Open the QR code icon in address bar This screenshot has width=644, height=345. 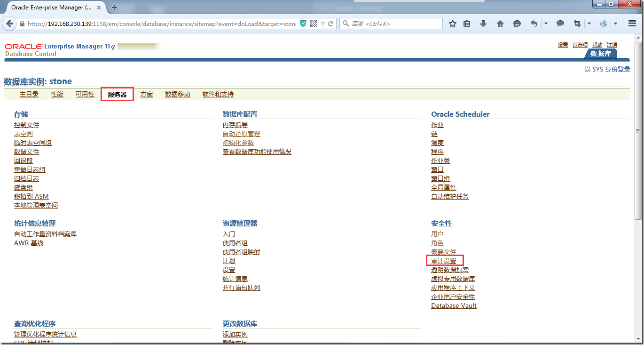point(314,24)
